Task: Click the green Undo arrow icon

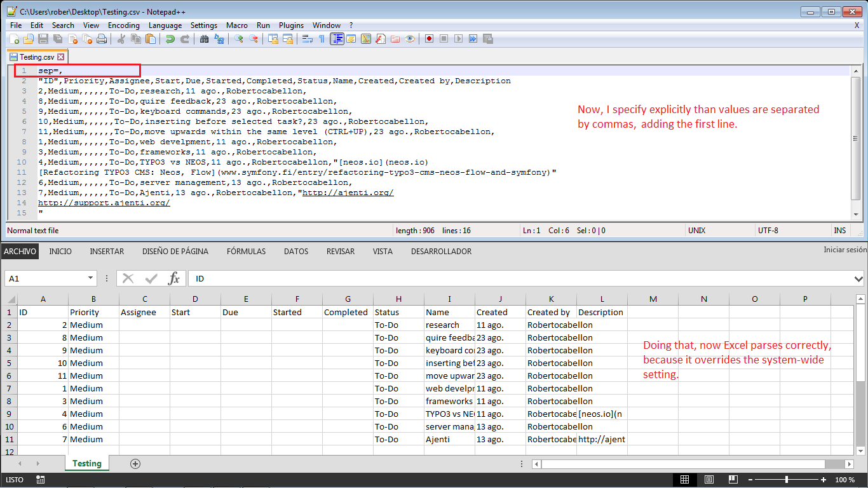Action: point(170,39)
